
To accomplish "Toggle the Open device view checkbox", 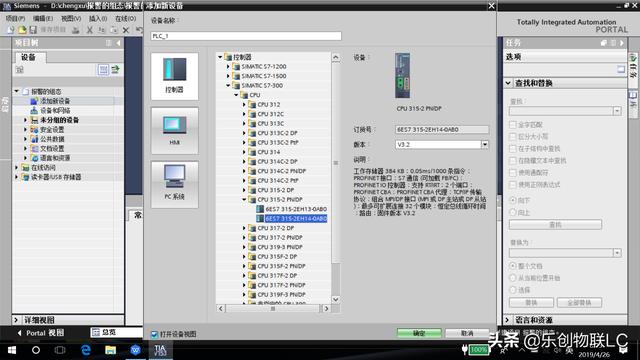I will [x=154, y=334].
